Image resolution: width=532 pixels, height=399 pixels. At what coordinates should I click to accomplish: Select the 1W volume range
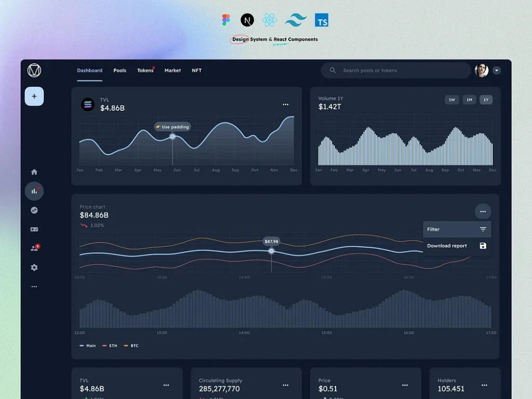pos(452,100)
